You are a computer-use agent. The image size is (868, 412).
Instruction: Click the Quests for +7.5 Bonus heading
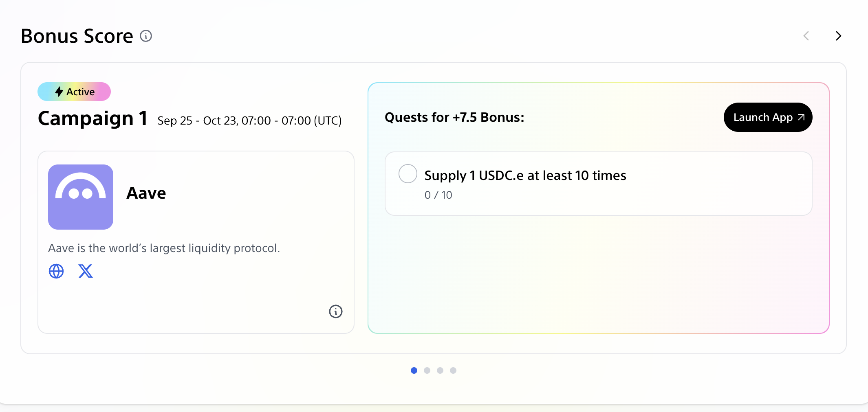[454, 117]
